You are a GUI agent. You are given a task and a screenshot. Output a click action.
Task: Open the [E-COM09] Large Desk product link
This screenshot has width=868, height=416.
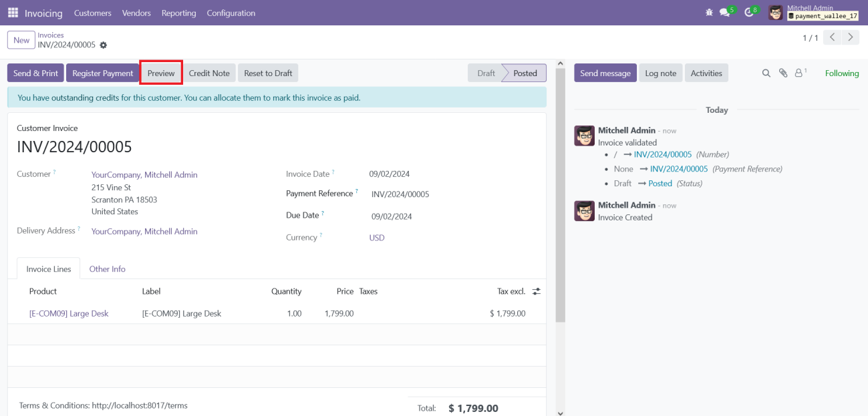(x=69, y=314)
